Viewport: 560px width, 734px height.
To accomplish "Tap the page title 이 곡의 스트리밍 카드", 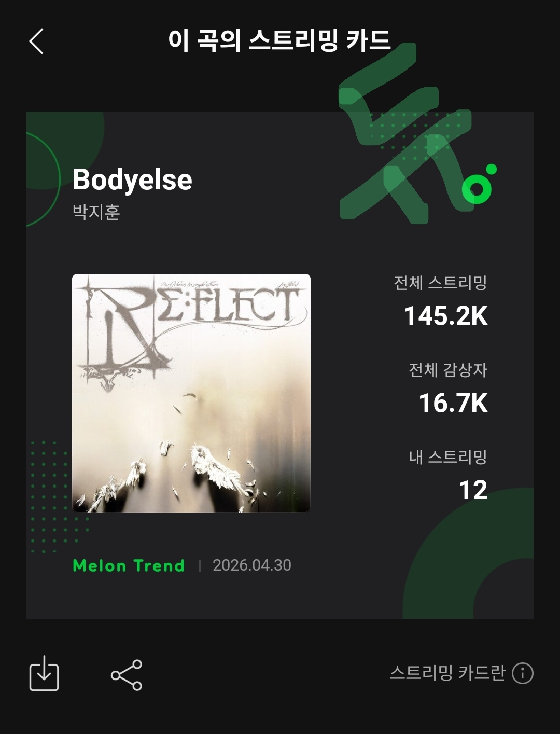I will coord(279,40).
